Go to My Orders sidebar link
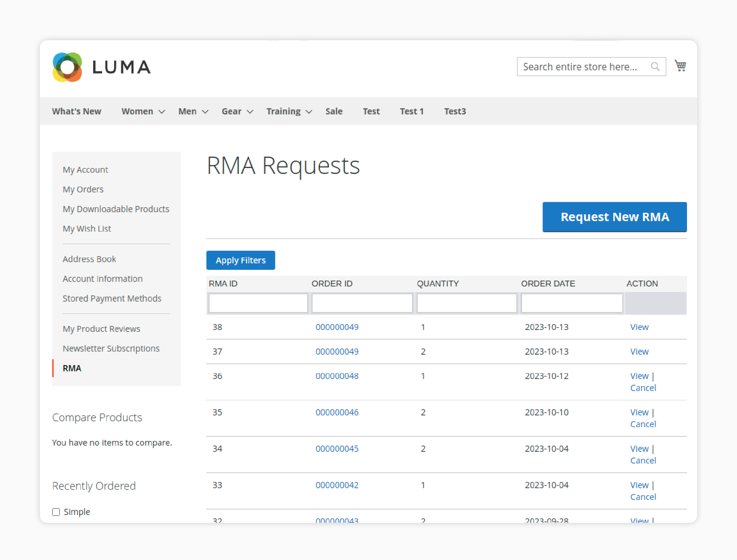The image size is (737, 560). 83,189
